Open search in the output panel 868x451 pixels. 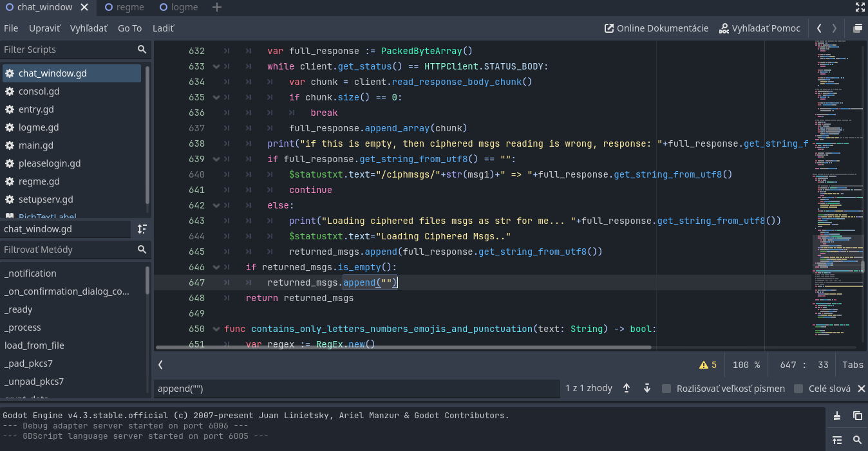pyautogui.click(x=857, y=439)
